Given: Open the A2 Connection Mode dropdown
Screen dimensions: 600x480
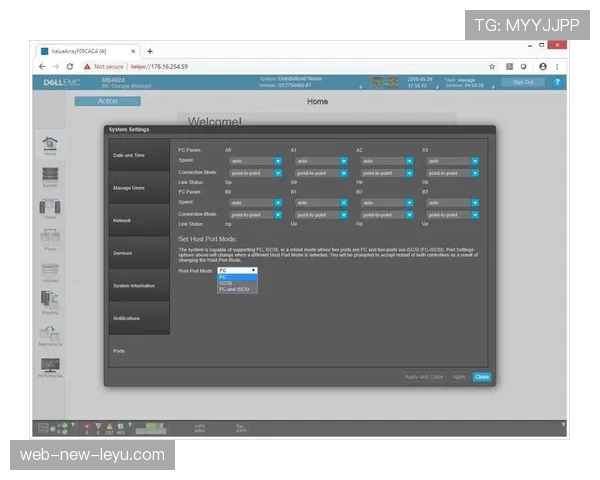Looking at the screenshot, I should (387, 173).
